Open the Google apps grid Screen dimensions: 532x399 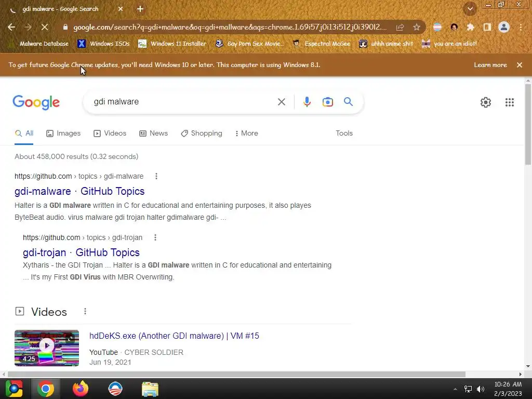(509, 102)
